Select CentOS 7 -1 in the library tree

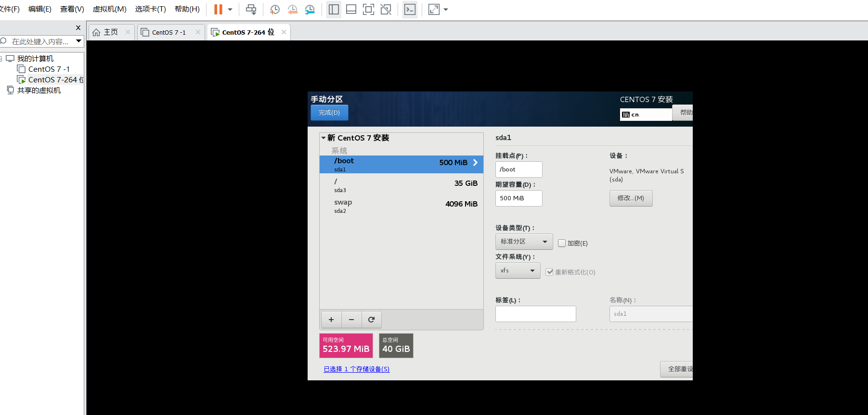(49, 69)
